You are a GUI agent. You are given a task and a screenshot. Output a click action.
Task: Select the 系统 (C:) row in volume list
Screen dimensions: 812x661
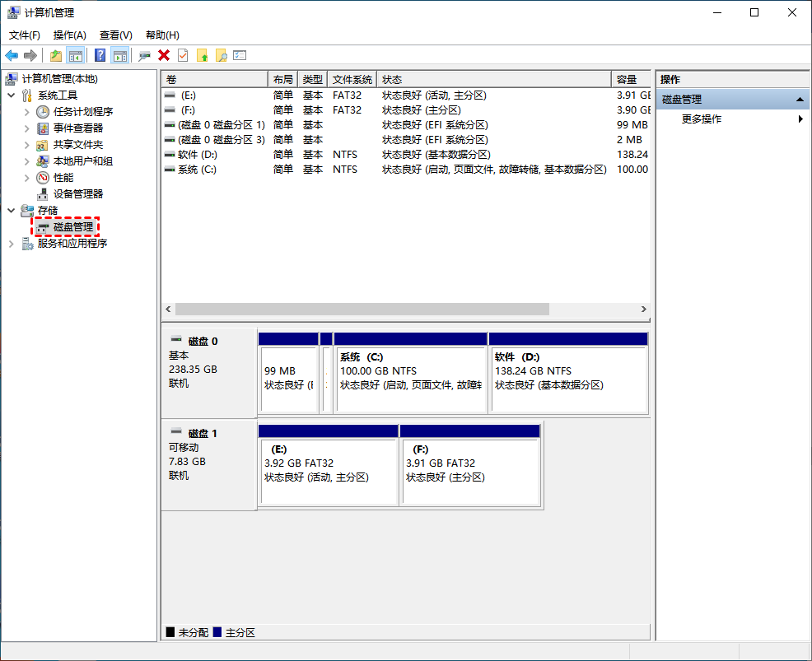[406, 170]
